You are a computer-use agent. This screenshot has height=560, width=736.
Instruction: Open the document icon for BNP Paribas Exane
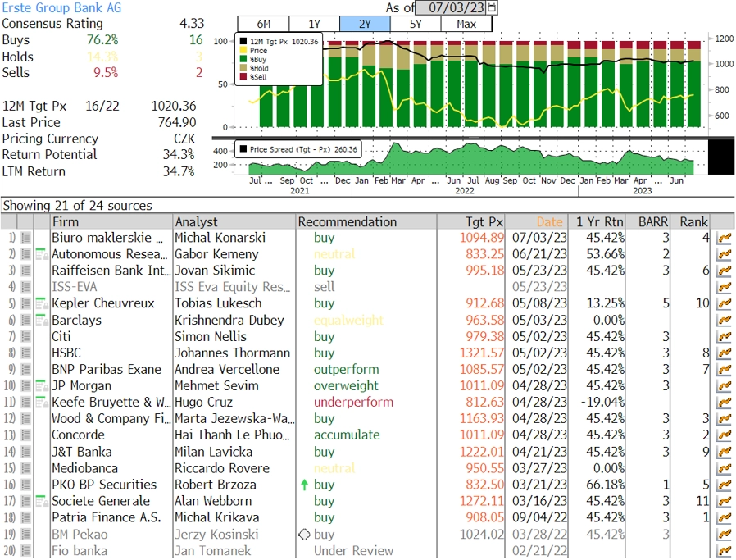point(25,370)
